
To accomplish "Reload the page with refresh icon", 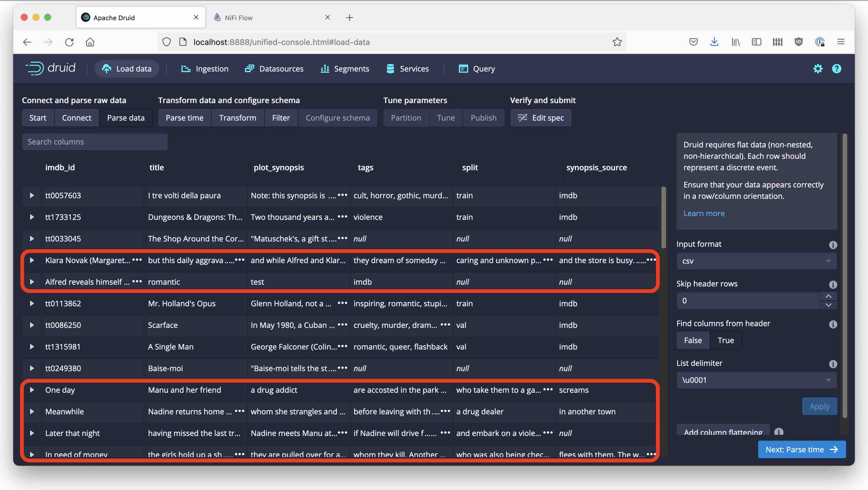I will 70,42.
